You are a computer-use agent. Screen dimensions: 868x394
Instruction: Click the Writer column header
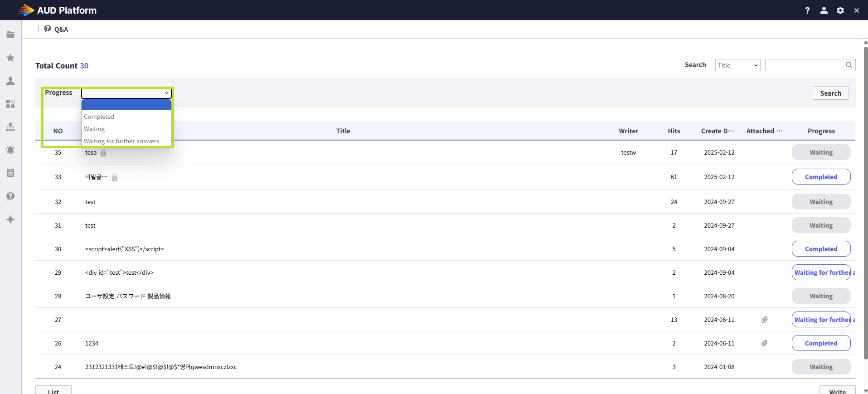click(628, 131)
